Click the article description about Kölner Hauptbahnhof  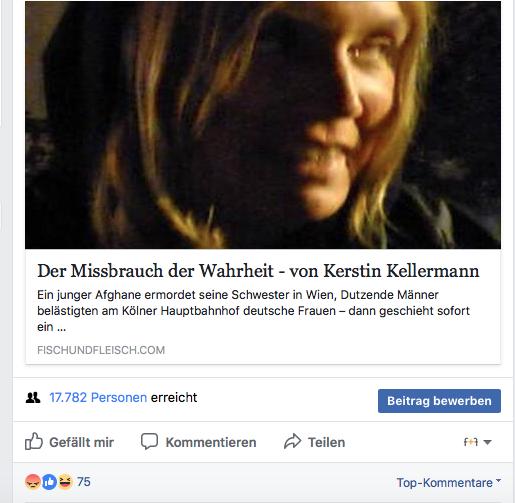pos(253,311)
